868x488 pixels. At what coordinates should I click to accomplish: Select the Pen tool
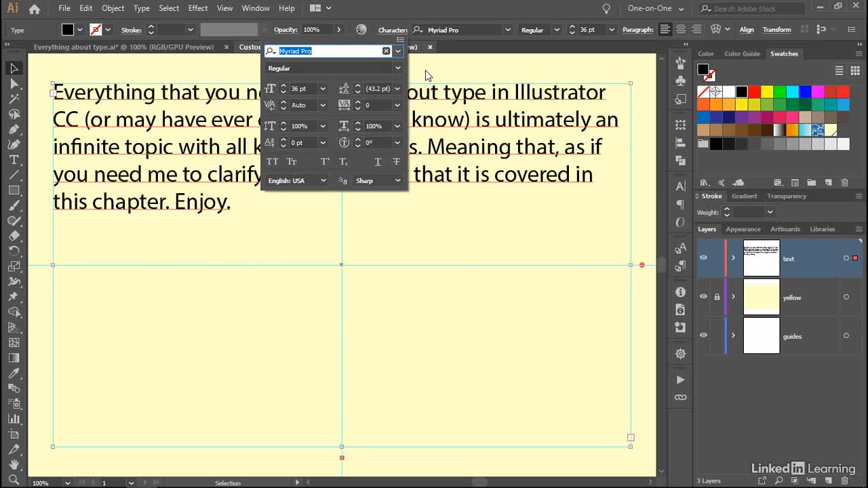pos(14,129)
